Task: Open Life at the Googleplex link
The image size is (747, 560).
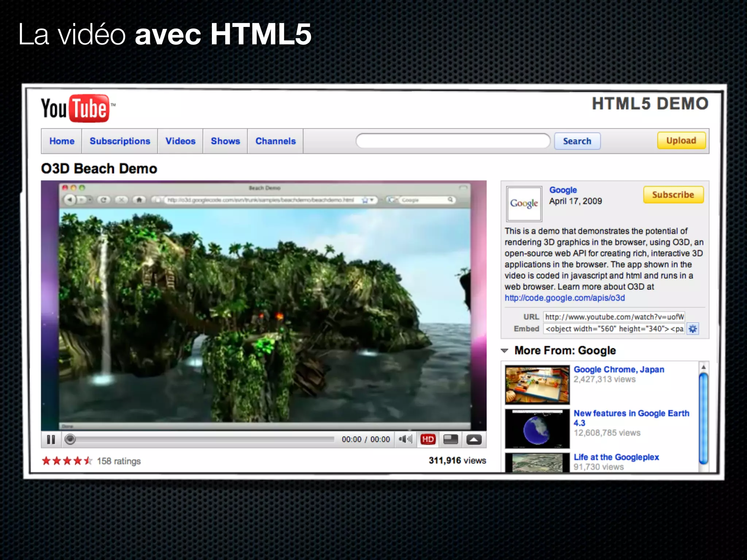Action: point(616,457)
